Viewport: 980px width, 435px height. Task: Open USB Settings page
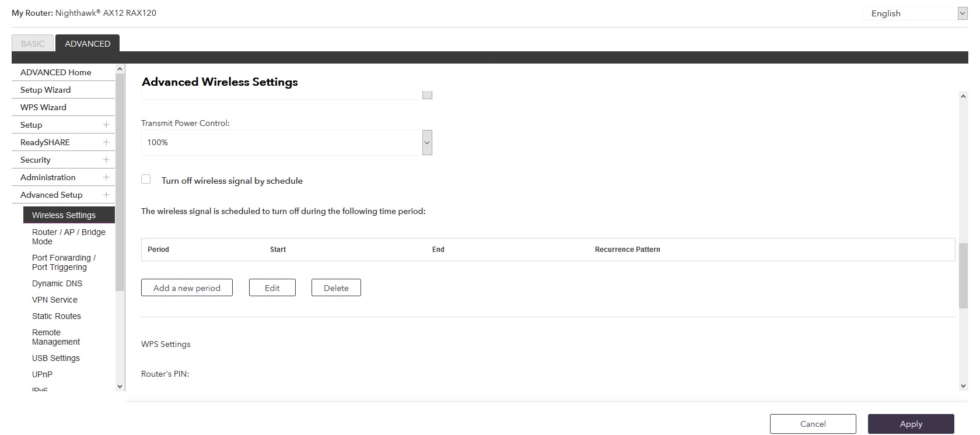pos(56,358)
